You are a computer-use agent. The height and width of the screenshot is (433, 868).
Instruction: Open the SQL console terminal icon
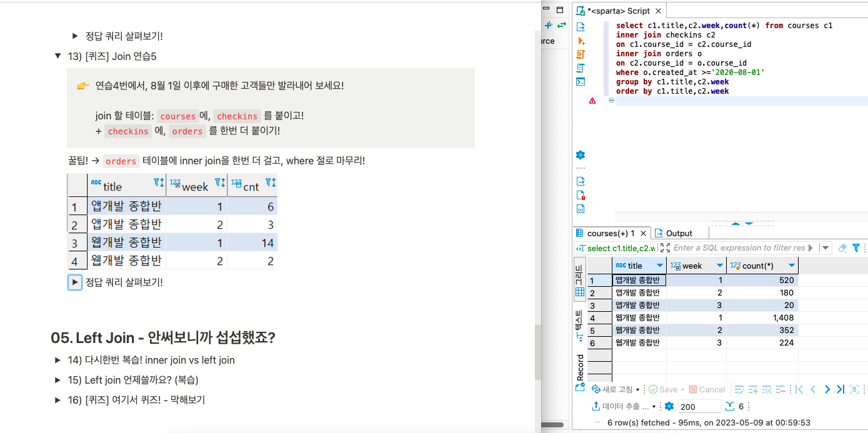[581, 82]
